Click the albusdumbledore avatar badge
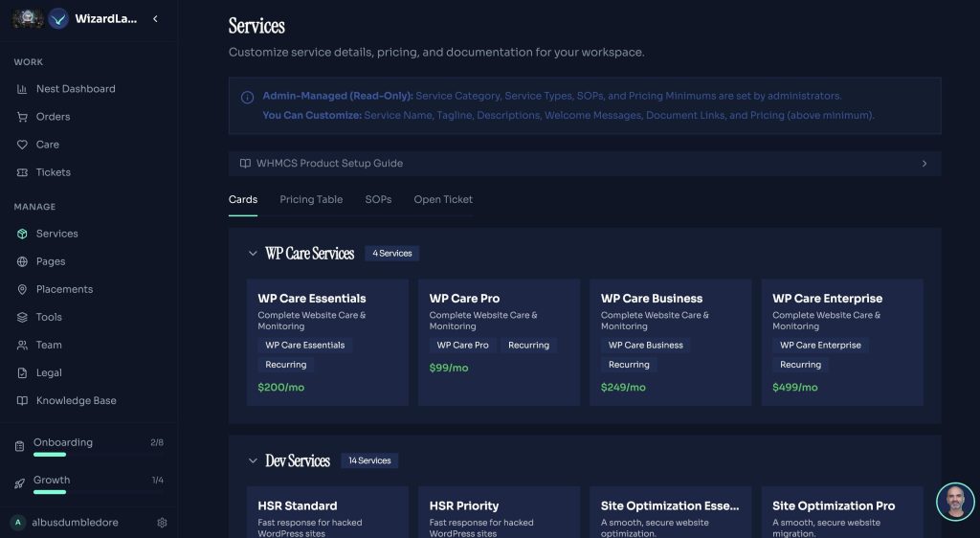Image resolution: width=980 pixels, height=538 pixels. [18, 523]
